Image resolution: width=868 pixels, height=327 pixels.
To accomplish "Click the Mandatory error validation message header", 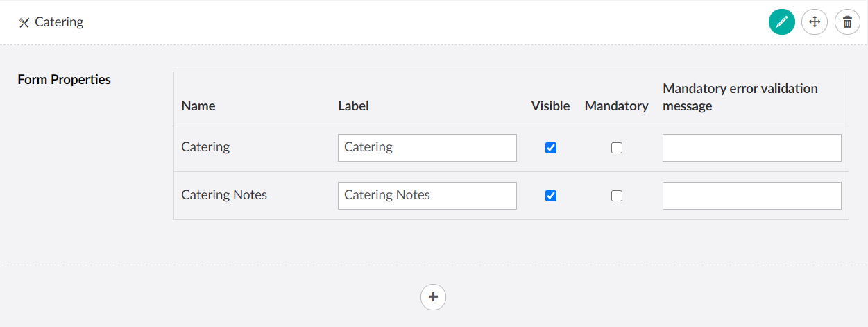I will (740, 97).
